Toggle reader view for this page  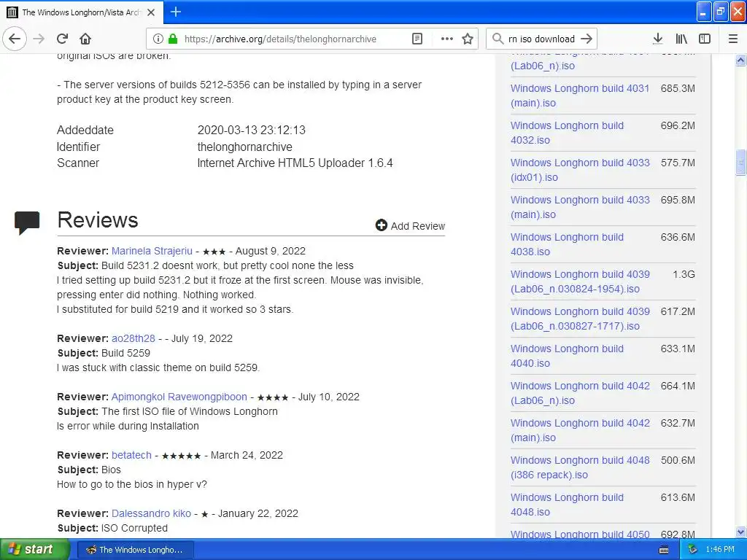417,39
